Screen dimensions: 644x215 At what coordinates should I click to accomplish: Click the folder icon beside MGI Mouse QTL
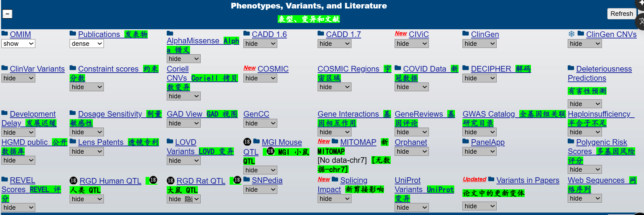pyautogui.click(x=256, y=141)
